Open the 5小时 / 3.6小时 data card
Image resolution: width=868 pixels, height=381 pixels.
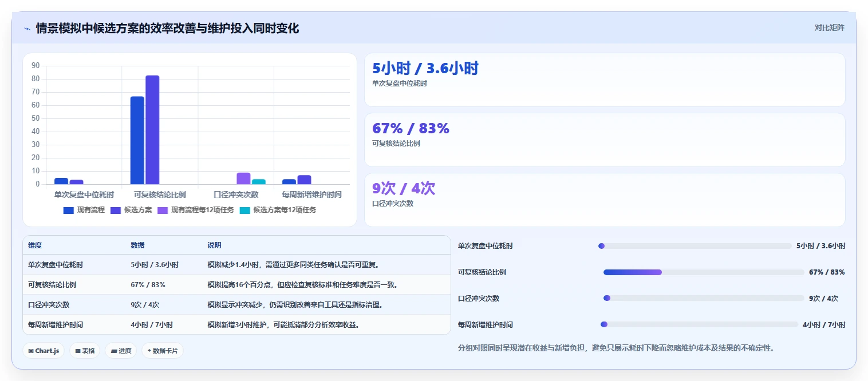coord(605,80)
